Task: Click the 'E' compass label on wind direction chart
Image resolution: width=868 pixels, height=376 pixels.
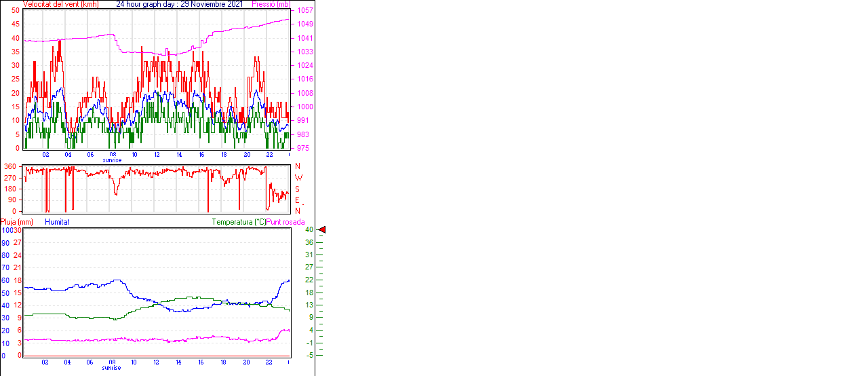Action: point(298,200)
